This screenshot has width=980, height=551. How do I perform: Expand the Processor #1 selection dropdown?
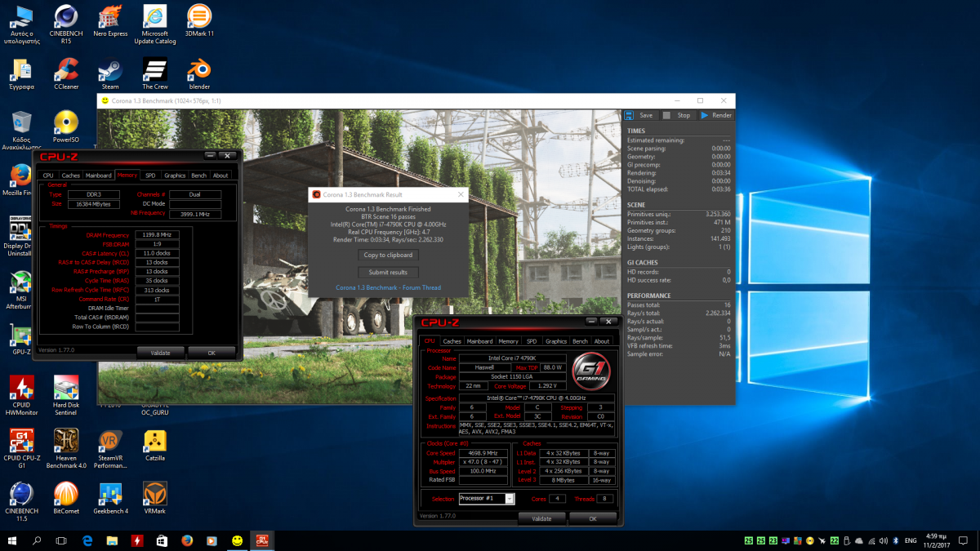[x=510, y=499]
